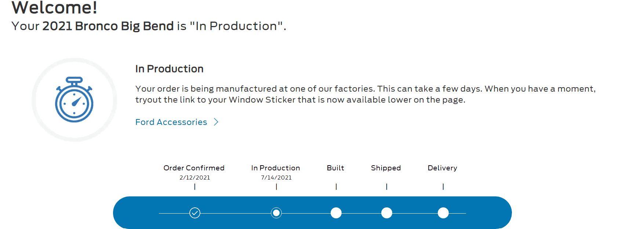Click the blue progress bar track
This screenshot has height=229, width=644.
point(312,213)
